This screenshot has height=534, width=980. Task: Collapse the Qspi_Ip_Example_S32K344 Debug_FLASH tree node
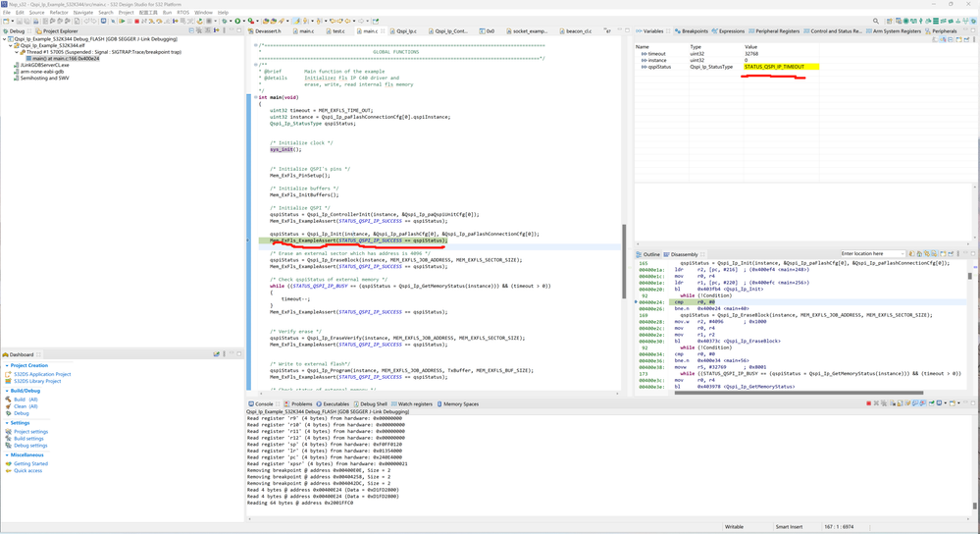pos(4,39)
